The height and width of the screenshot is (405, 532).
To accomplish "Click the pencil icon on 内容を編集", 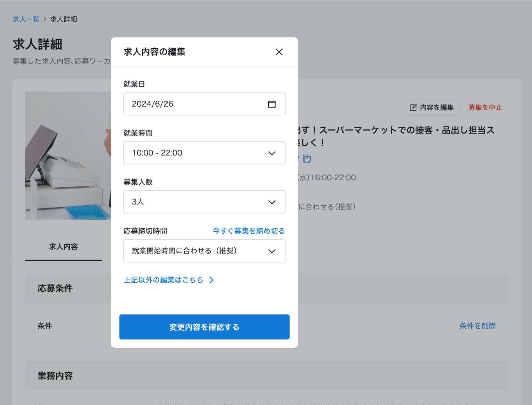I will coord(413,107).
